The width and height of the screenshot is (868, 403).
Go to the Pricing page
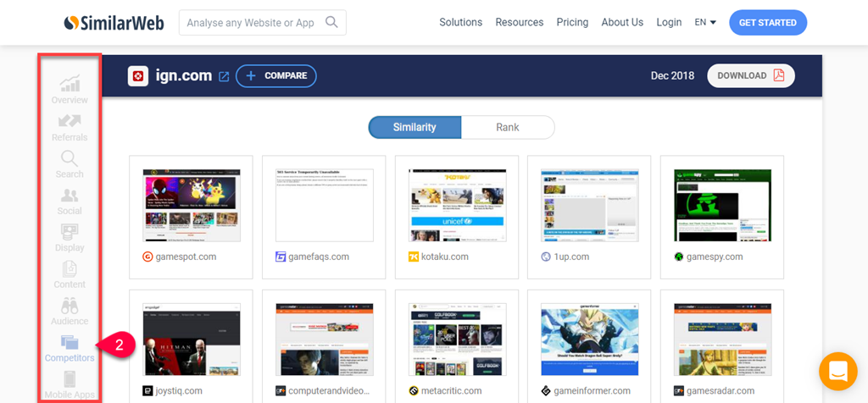tap(572, 23)
